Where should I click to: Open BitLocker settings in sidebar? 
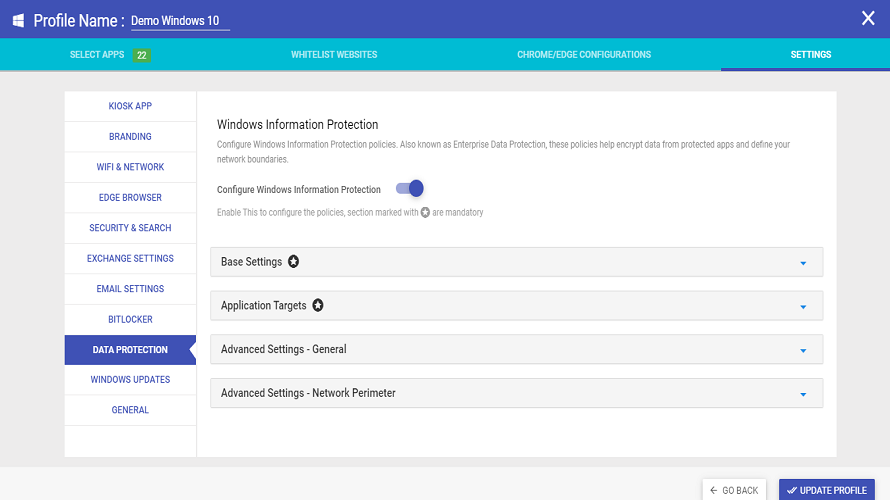[130, 319]
